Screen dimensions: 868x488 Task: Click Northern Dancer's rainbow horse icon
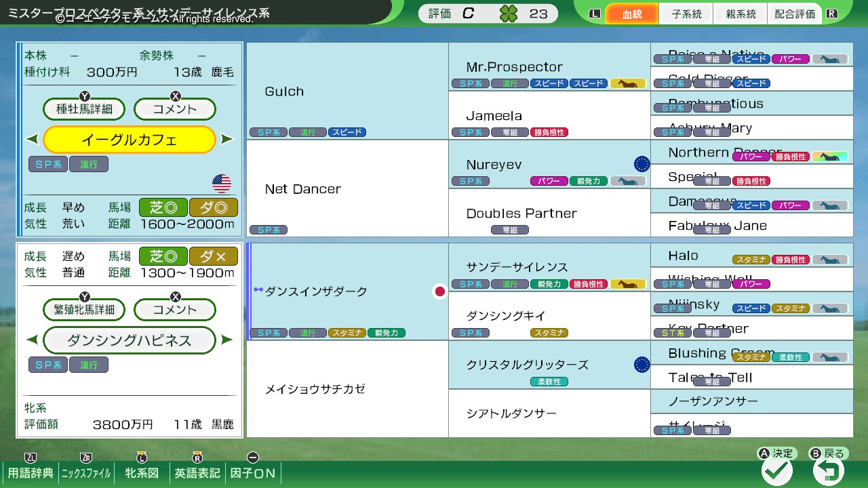830,157
